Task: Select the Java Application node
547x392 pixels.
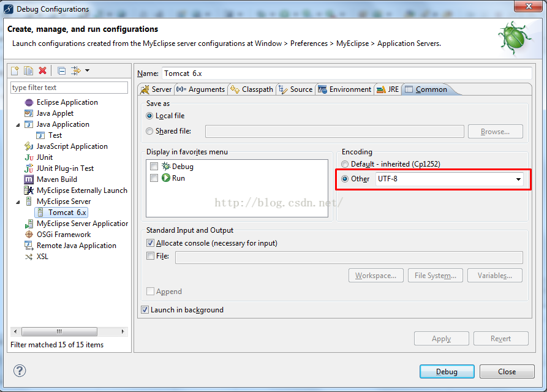Action: (x=63, y=124)
